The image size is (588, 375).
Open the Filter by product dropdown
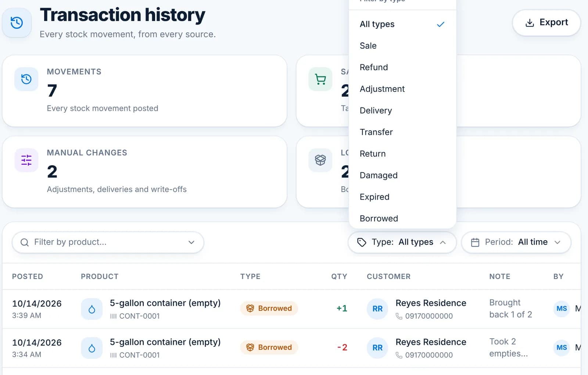click(108, 242)
